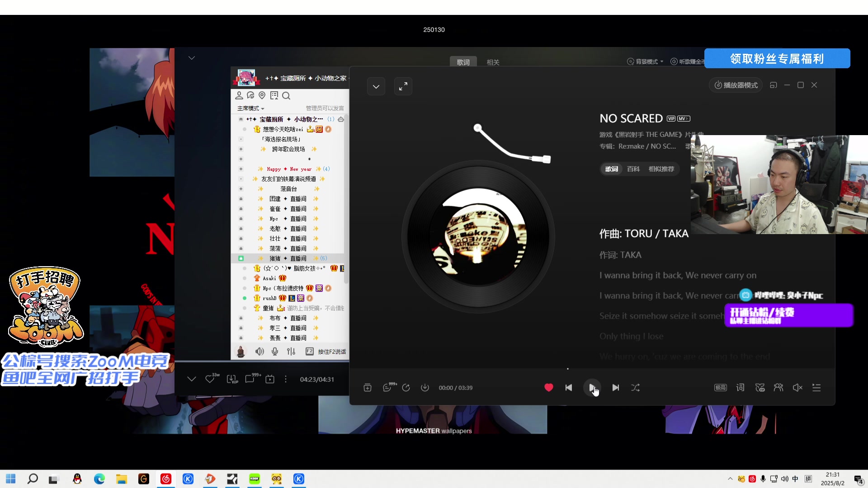This screenshot has height=488, width=868.
Task: Open the 背景模式 dropdown
Action: 646,61
